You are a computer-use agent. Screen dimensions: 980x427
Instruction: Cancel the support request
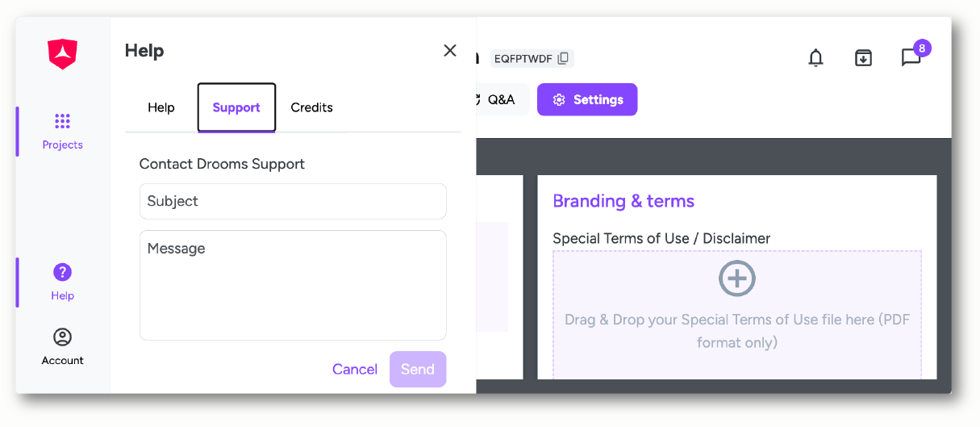(355, 369)
